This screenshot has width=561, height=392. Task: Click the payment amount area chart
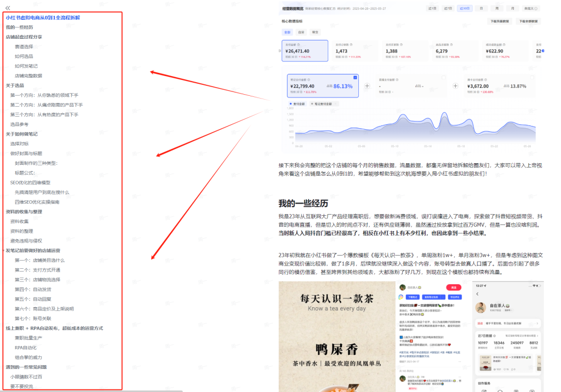[x=411, y=129]
